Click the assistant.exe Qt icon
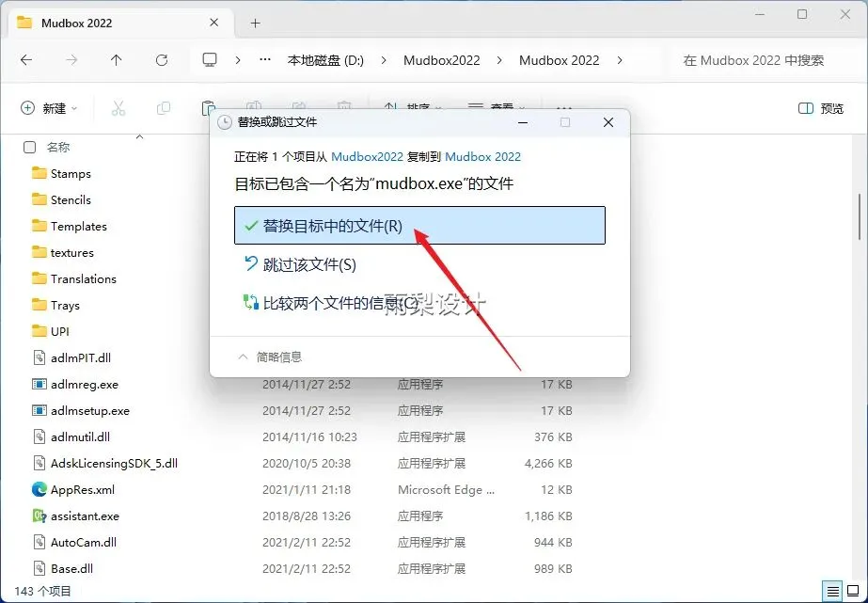 [39, 516]
